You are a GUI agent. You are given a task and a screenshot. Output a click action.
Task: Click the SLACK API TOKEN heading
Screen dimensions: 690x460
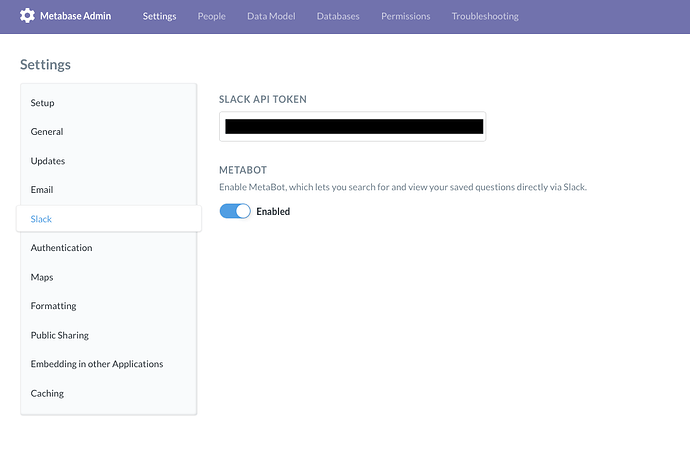263,99
